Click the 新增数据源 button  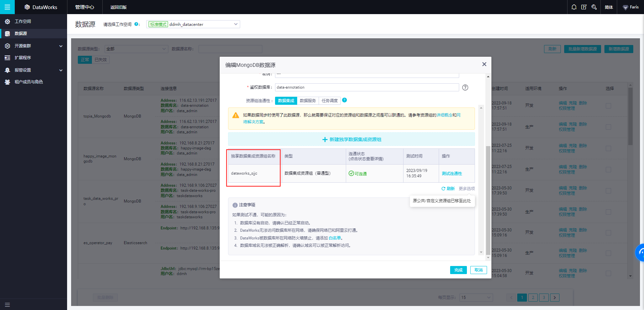[619, 49]
